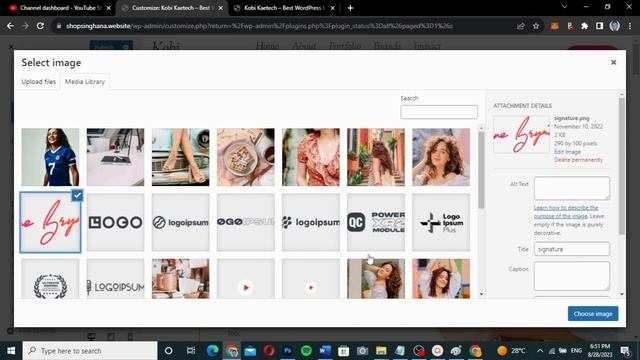Select the circle logoipsum thumbnail
640x360 pixels.
click(x=180, y=222)
